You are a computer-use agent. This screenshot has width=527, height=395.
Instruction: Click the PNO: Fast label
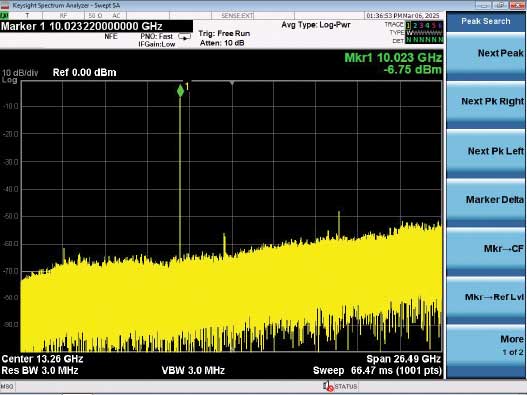[156, 36]
